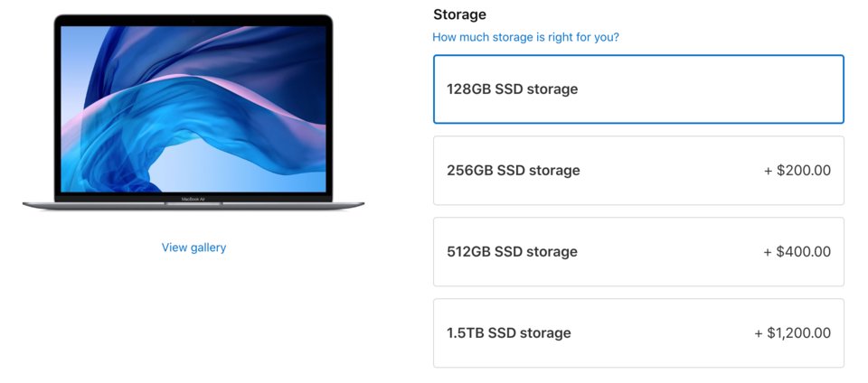Select the 128GB SSD storage option

(638, 89)
